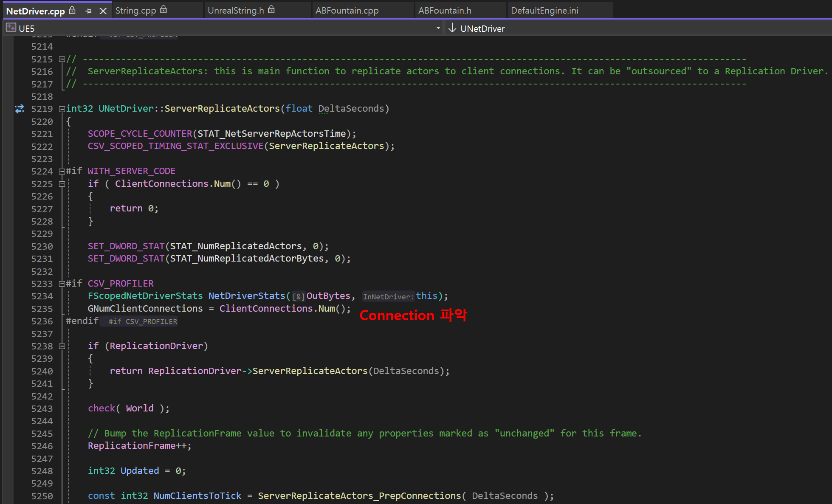
Task: Open the DefaultEngine.ini tab
Action: [544, 11]
